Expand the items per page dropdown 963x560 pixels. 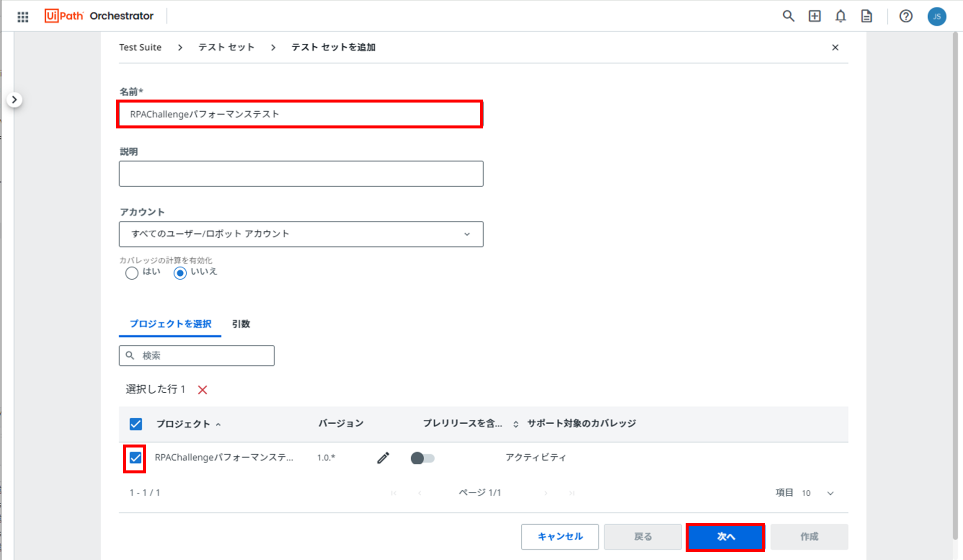pyautogui.click(x=830, y=493)
